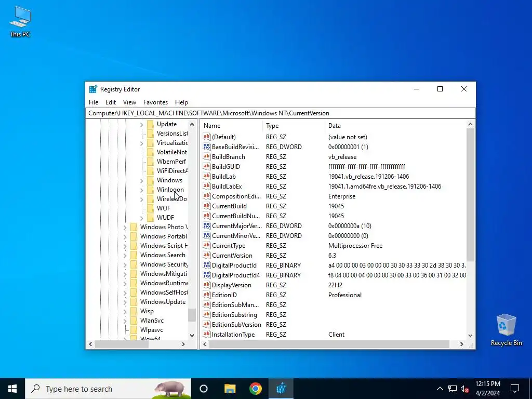
Task: Expand the Windows key under CurrentVersion
Action: point(141,180)
